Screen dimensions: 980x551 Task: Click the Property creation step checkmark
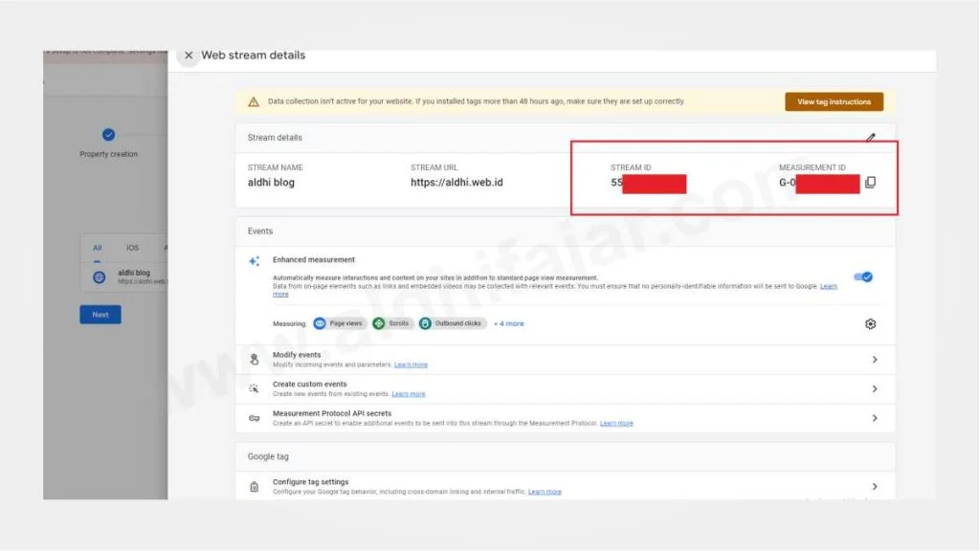[108, 134]
